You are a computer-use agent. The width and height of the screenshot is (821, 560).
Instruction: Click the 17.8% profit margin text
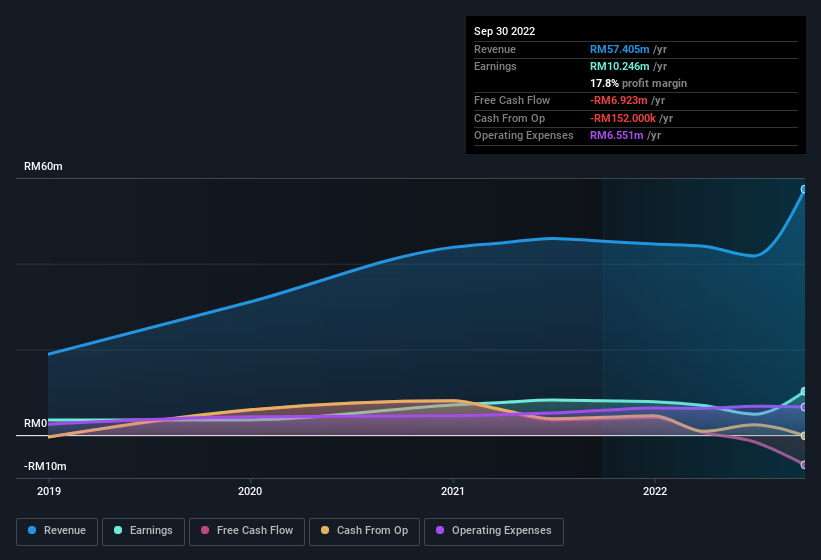click(x=638, y=83)
